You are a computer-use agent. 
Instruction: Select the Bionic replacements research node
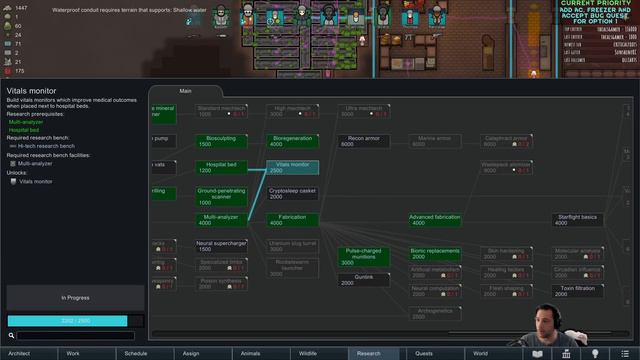click(435, 253)
